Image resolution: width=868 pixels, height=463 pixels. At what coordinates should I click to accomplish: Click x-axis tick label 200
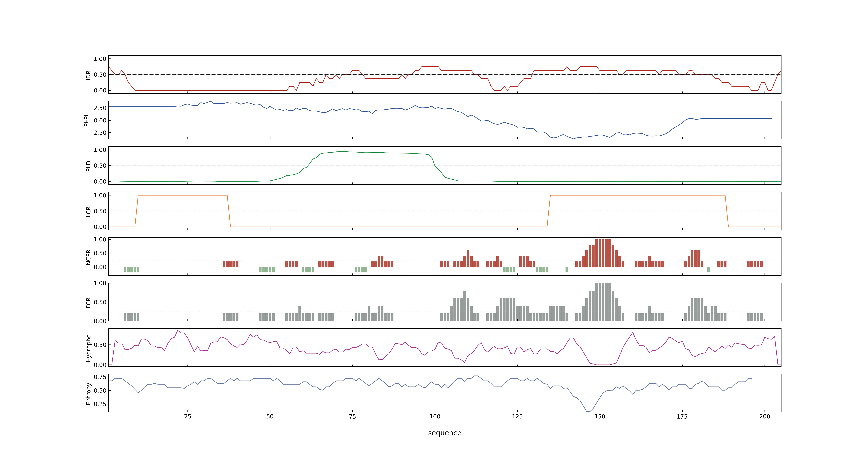(x=765, y=416)
